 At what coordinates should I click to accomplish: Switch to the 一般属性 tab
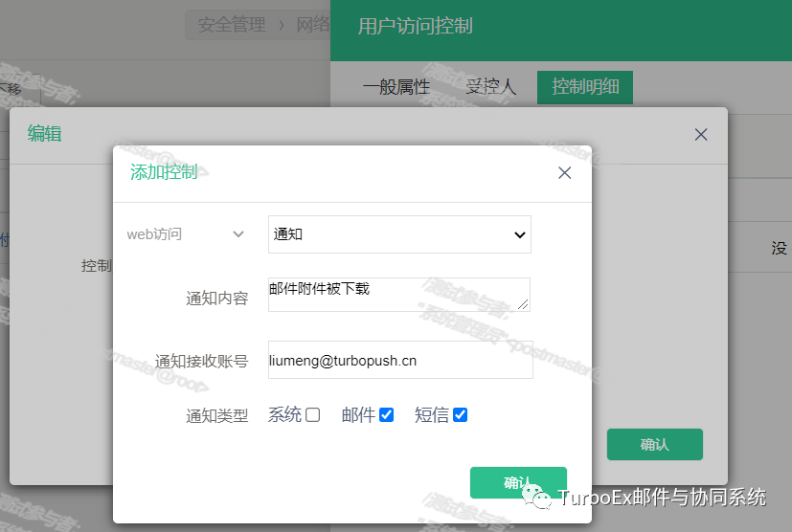click(x=396, y=87)
